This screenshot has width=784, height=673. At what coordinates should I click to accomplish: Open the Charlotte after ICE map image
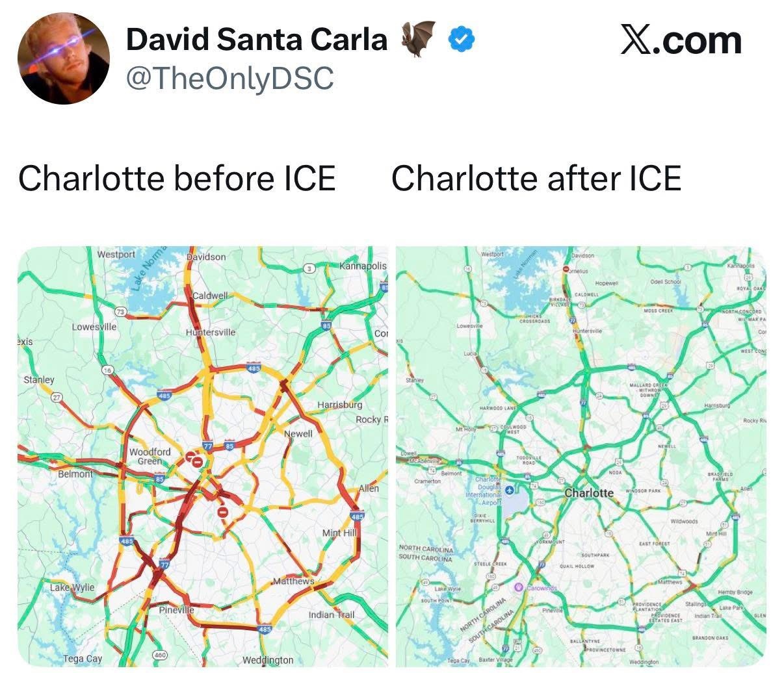581,457
